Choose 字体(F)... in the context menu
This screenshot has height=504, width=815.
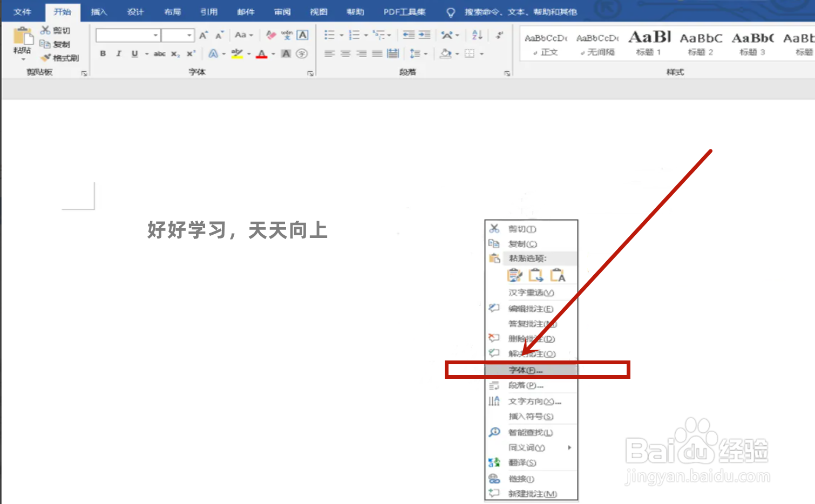tap(532, 370)
